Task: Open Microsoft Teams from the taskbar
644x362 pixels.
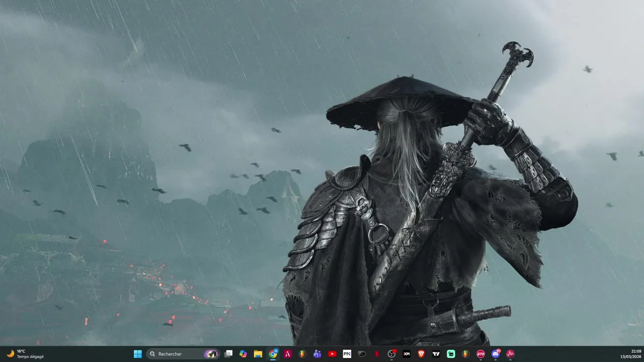Action: point(317,354)
